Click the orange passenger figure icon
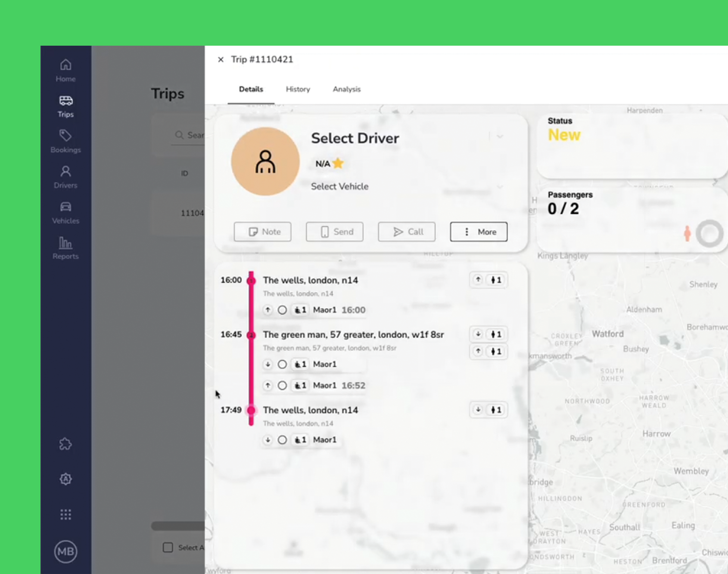728x574 pixels. [x=687, y=234]
